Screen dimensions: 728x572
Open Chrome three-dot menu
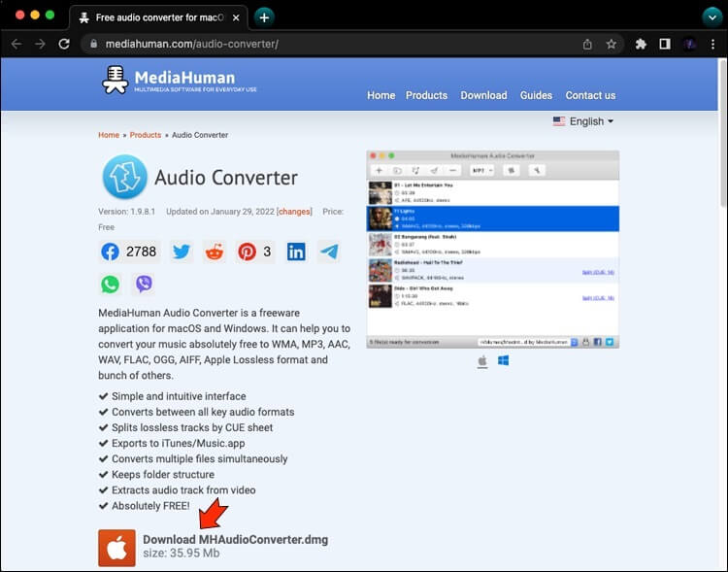coord(713,44)
